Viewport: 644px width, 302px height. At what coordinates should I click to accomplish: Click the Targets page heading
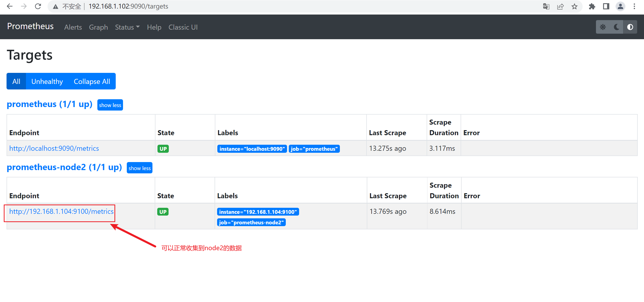[x=30, y=55]
